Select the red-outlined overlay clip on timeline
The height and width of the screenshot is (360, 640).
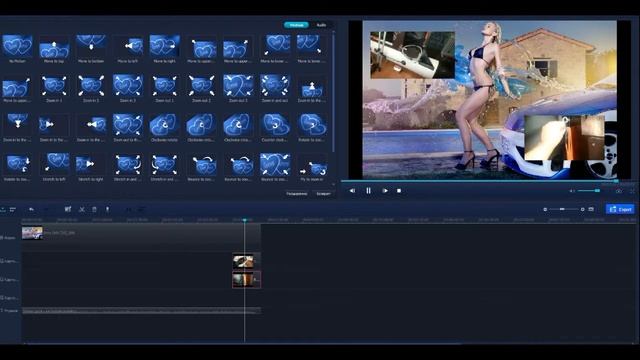tap(247, 280)
